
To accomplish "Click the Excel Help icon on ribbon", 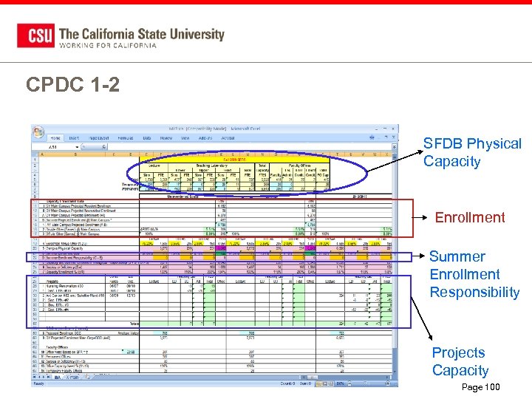I will pyautogui.click(x=372, y=137).
